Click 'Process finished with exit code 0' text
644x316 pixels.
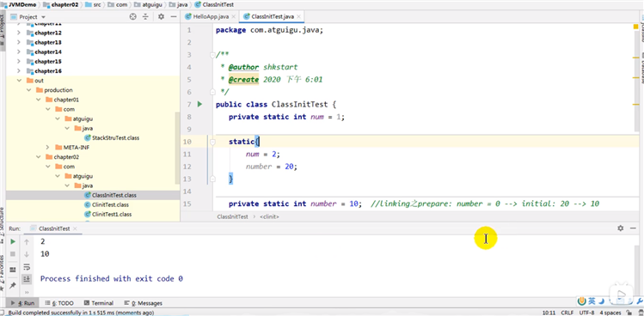click(111, 279)
